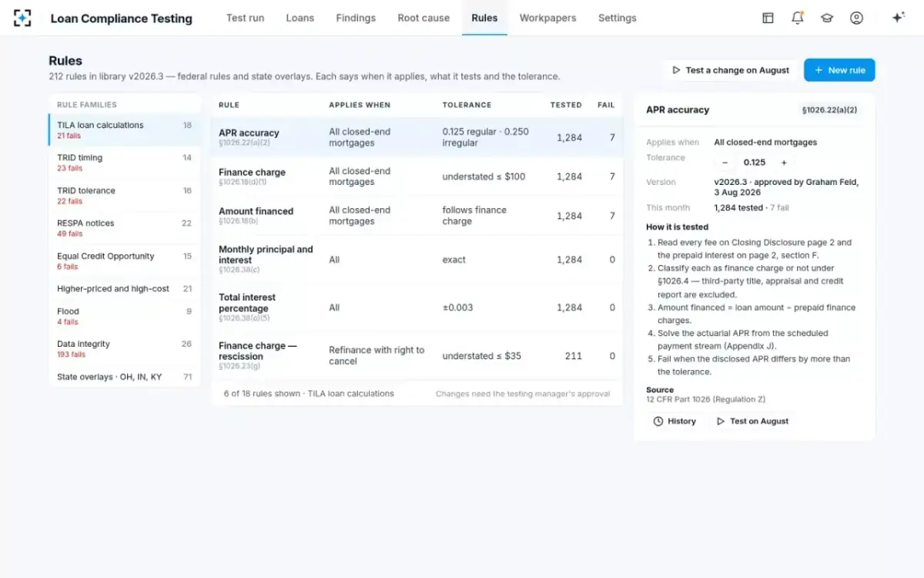Click '6 of 18 rules shown' footer text

309,394
